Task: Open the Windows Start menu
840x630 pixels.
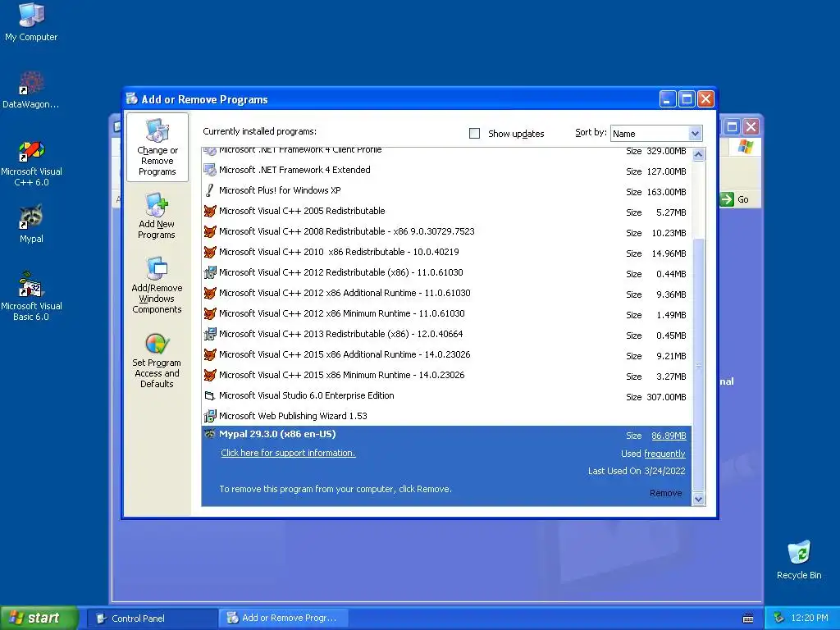Action: click(39, 618)
